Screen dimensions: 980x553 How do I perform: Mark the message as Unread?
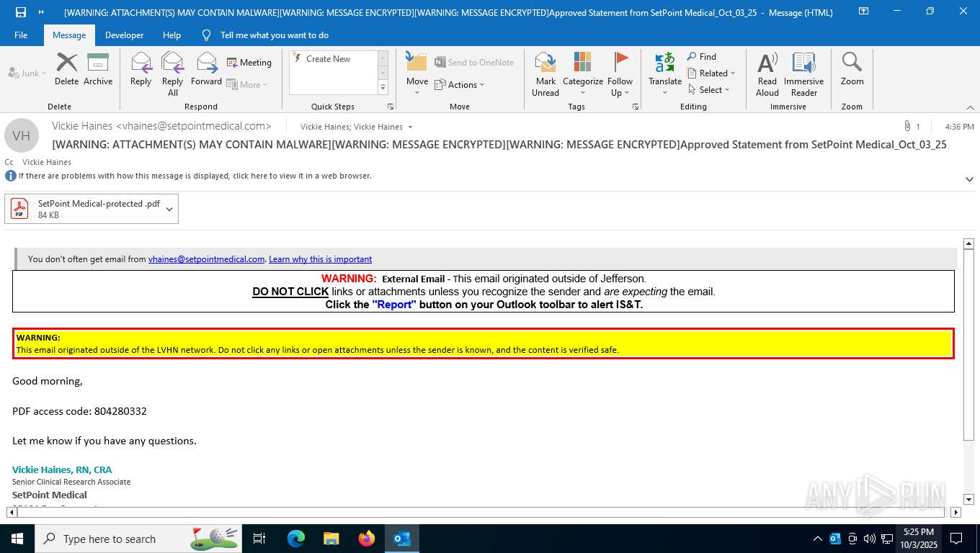(x=545, y=73)
